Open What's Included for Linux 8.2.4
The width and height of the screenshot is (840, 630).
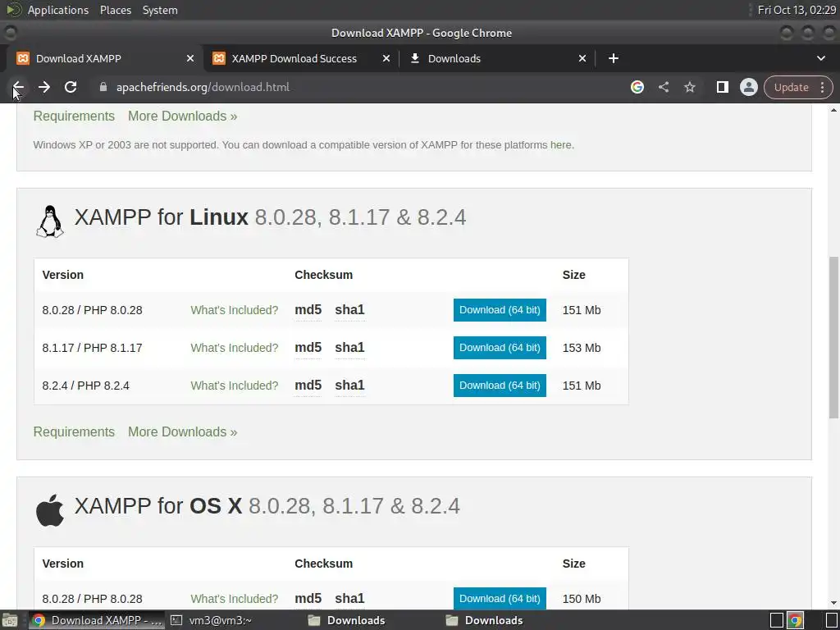tap(234, 386)
